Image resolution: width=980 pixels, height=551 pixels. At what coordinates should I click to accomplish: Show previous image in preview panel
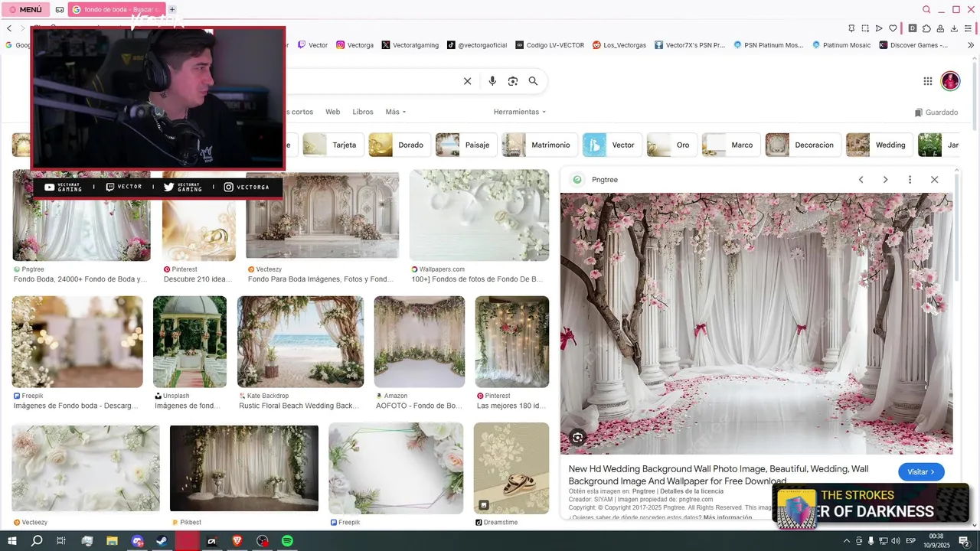click(x=861, y=180)
